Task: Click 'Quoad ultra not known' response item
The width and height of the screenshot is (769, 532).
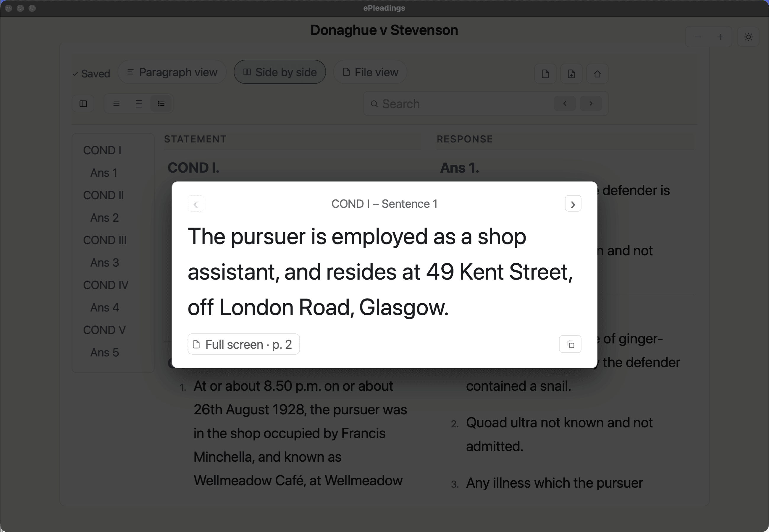Action: click(x=559, y=434)
